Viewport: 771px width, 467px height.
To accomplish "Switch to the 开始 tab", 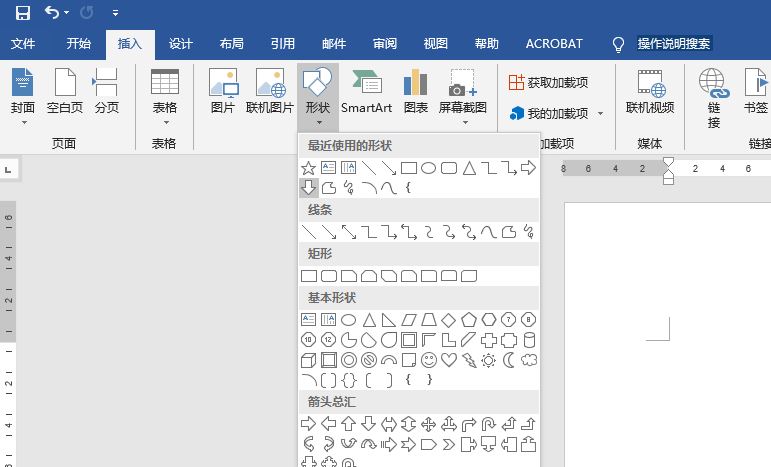I will point(79,44).
